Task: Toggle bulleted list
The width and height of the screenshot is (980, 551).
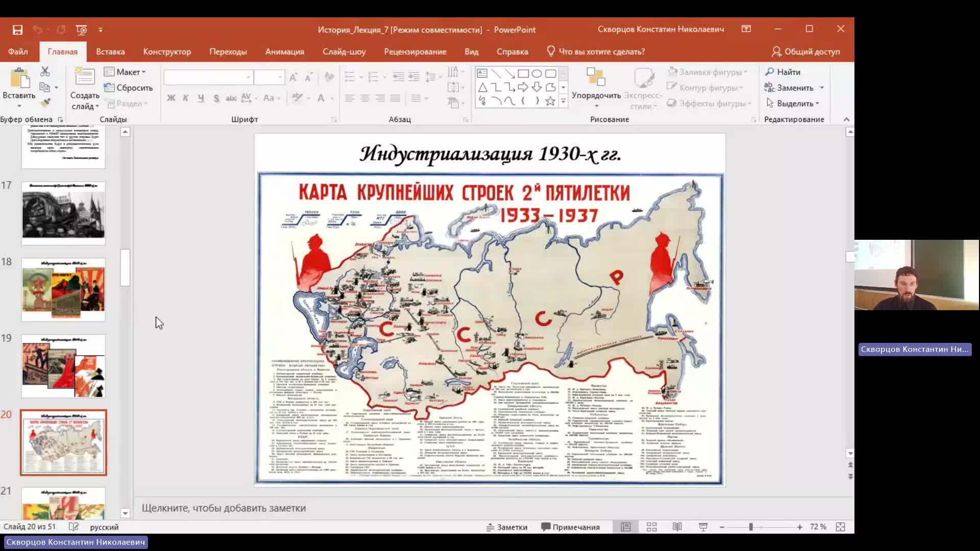Action: coord(350,77)
